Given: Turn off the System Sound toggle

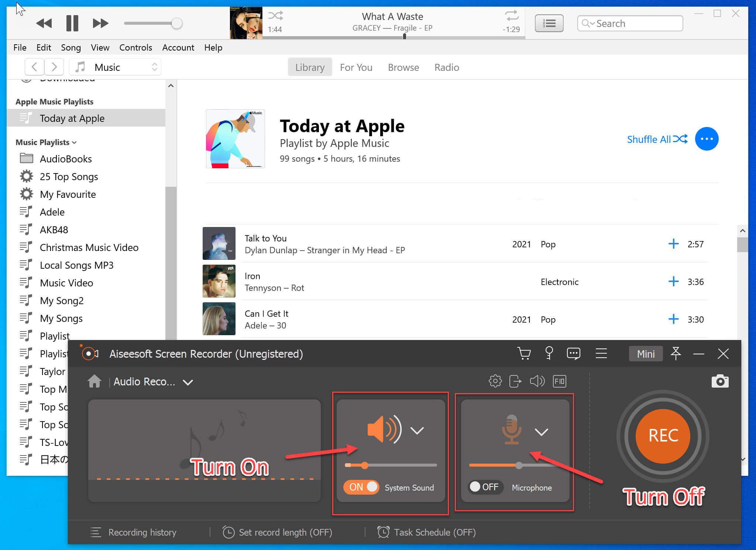Looking at the screenshot, I should (x=361, y=487).
